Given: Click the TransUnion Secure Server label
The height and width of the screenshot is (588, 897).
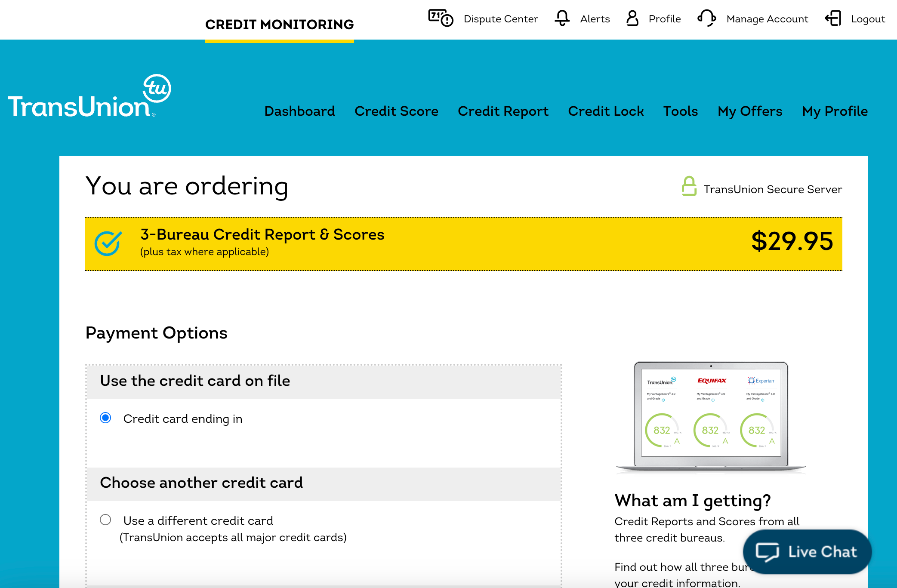Looking at the screenshot, I should [x=773, y=189].
